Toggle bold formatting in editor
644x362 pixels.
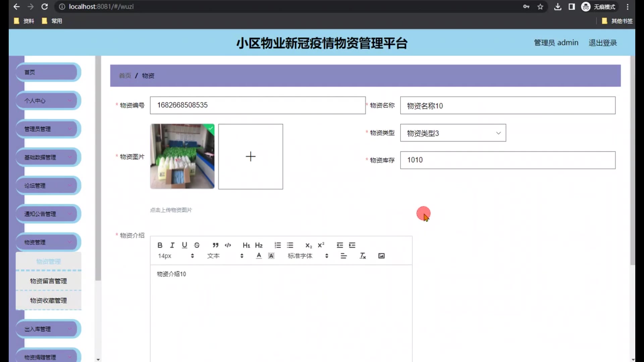(x=160, y=245)
